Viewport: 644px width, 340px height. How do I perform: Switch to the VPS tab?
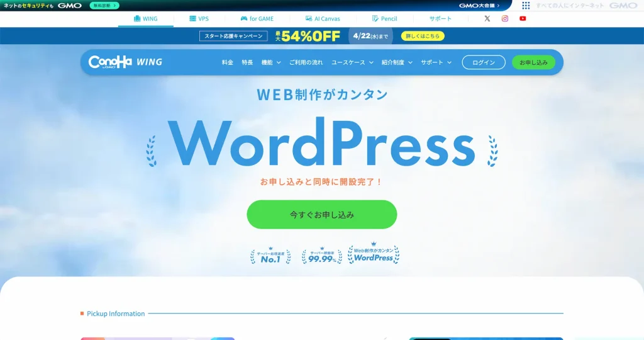(199, 19)
